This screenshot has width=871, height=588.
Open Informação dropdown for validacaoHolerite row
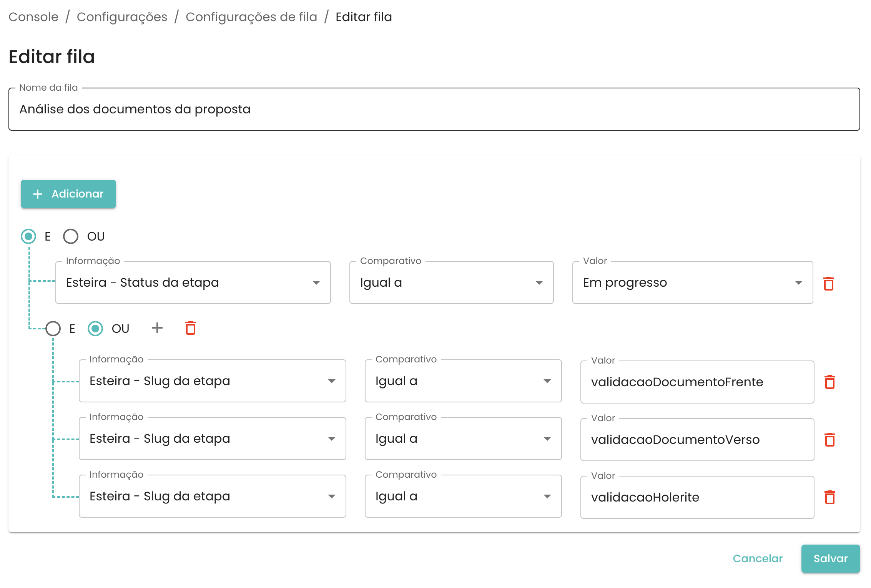coord(212,497)
